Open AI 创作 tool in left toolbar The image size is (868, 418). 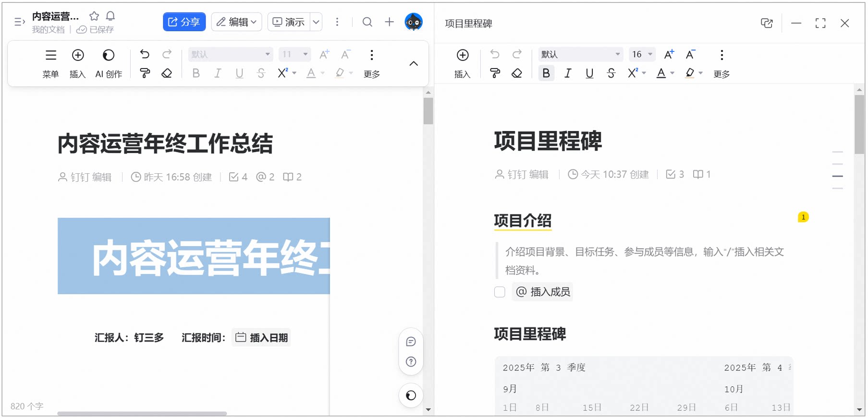click(109, 63)
